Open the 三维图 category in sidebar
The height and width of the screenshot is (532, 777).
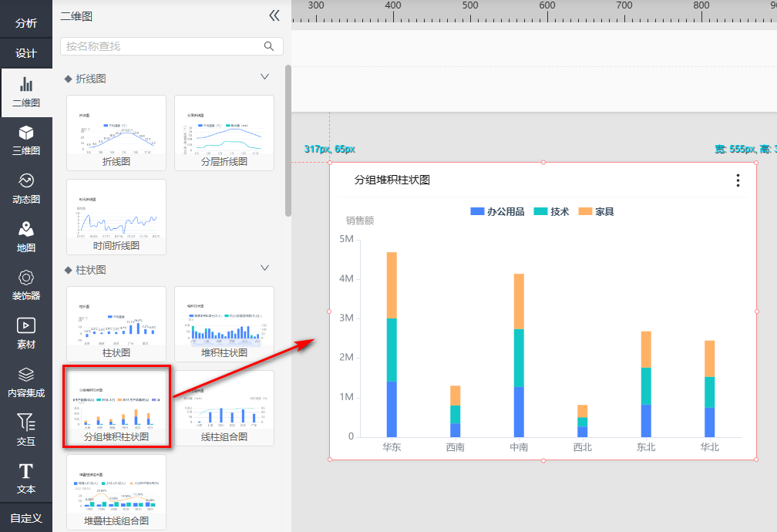click(x=26, y=141)
